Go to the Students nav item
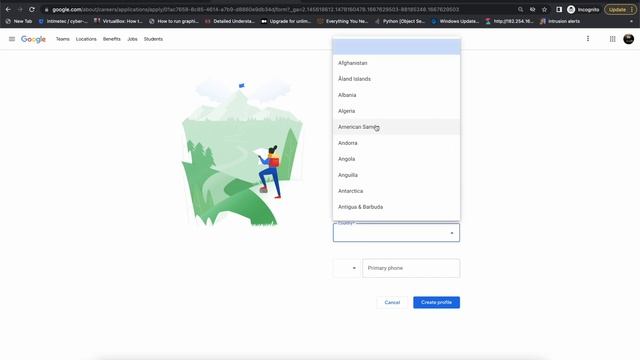This screenshot has width=640, height=360. (x=153, y=39)
